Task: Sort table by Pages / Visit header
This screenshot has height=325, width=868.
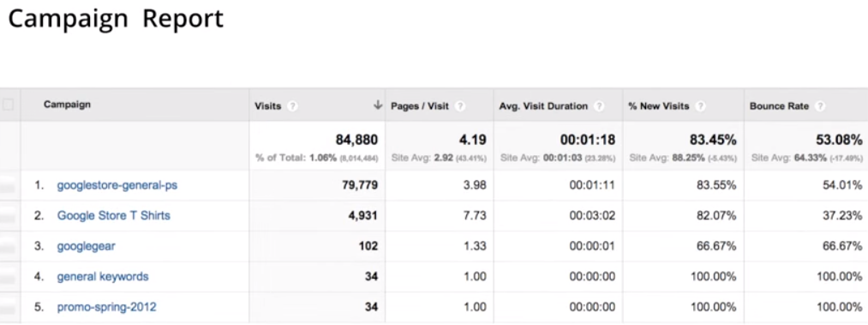Action: [420, 105]
